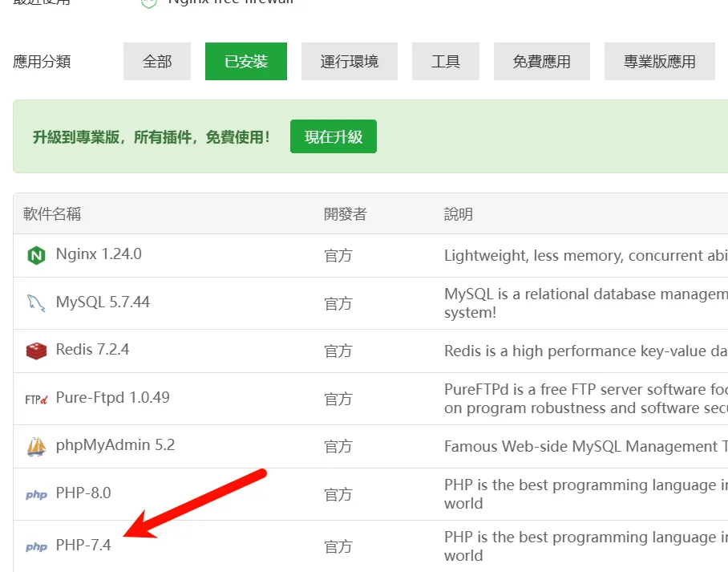Click the PureFTPd description text
The width and height of the screenshot is (728, 572).
pyautogui.click(x=586, y=399)
